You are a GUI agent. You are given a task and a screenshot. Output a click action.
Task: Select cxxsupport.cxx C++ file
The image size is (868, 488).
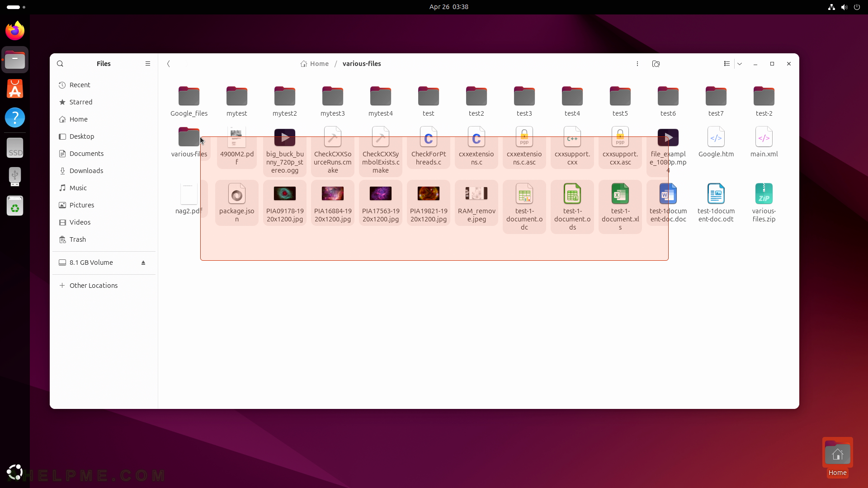click(572, 146)
